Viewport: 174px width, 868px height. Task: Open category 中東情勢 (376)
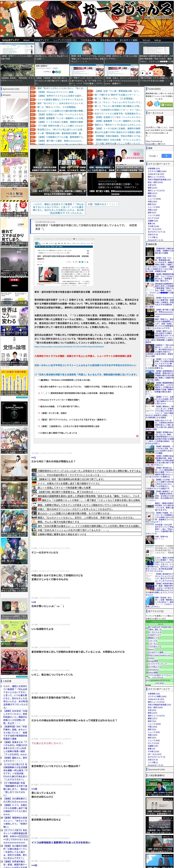point(154,169)
